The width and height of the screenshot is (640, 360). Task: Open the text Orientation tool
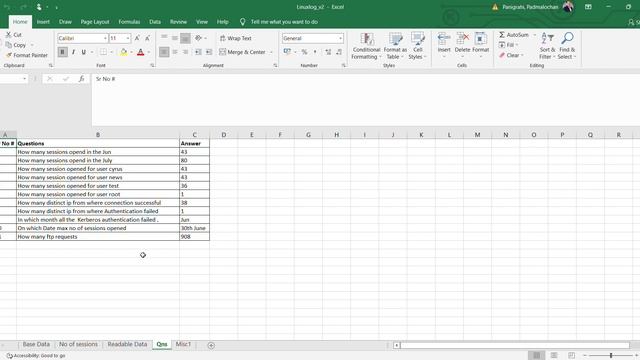tap(199, 38)
